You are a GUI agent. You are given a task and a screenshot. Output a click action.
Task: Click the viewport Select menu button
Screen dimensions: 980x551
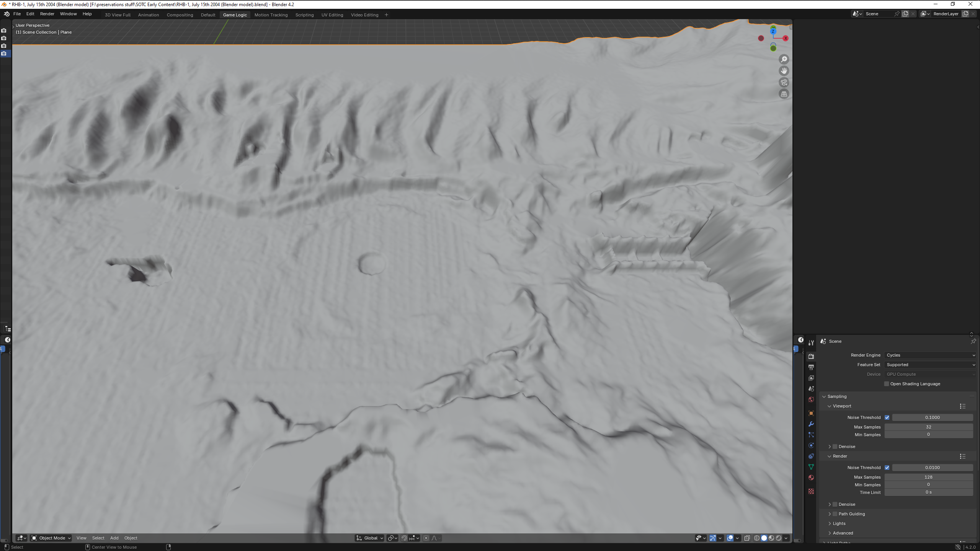click(x=98, y=538)
